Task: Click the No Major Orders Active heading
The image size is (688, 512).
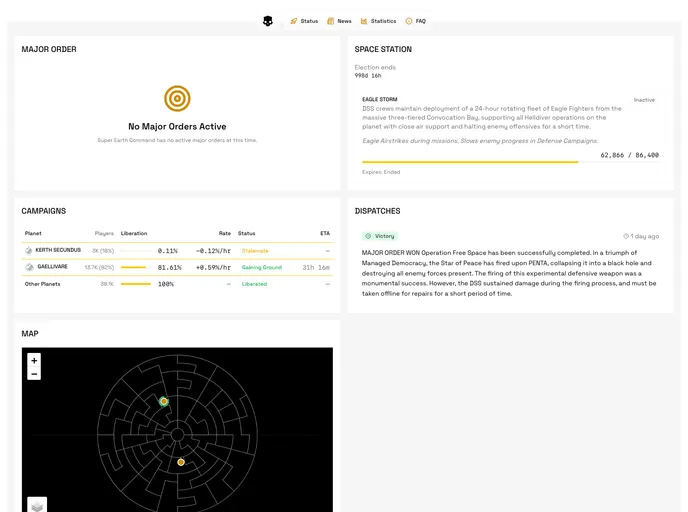Action: coord(177,126)
